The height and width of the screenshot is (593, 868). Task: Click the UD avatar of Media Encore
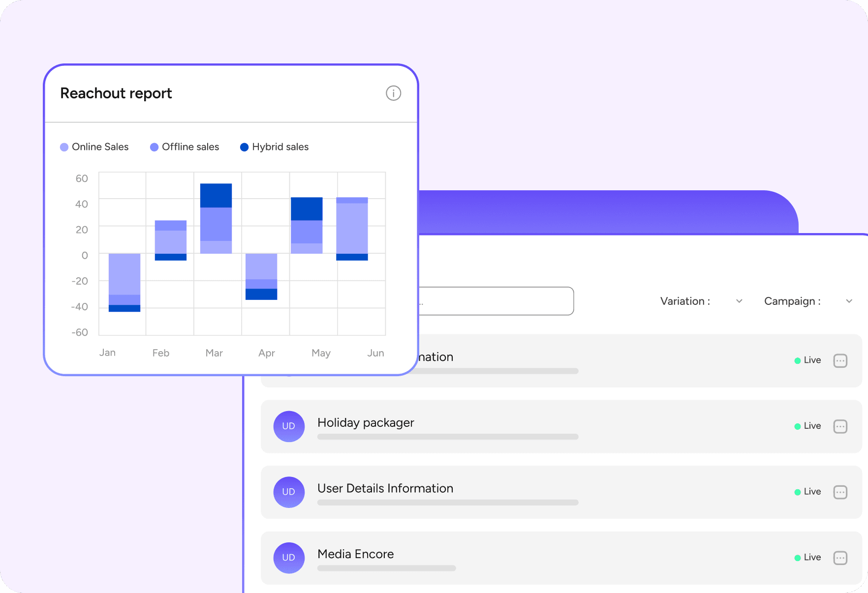click(x=289, y=558)
